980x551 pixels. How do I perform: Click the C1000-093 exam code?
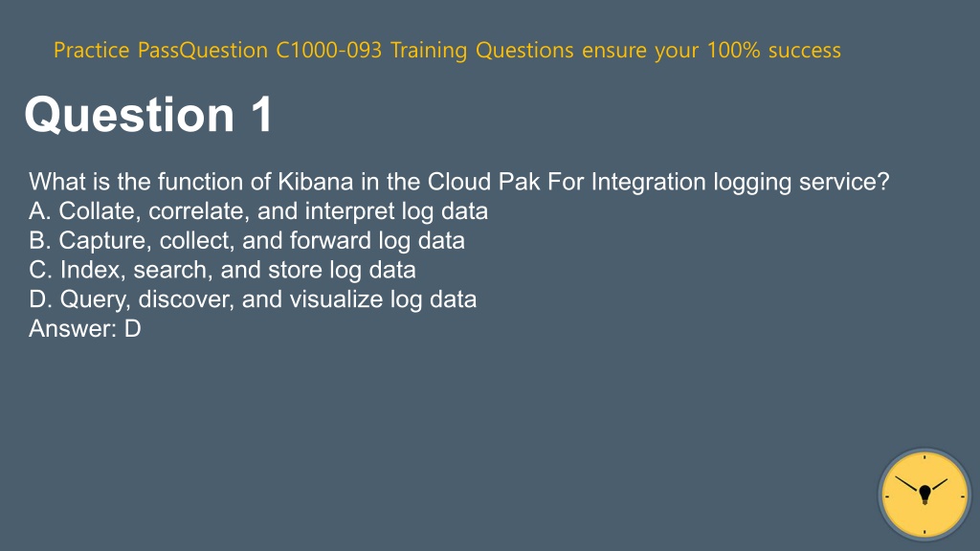pyautogui.click(x=329, y=50)
